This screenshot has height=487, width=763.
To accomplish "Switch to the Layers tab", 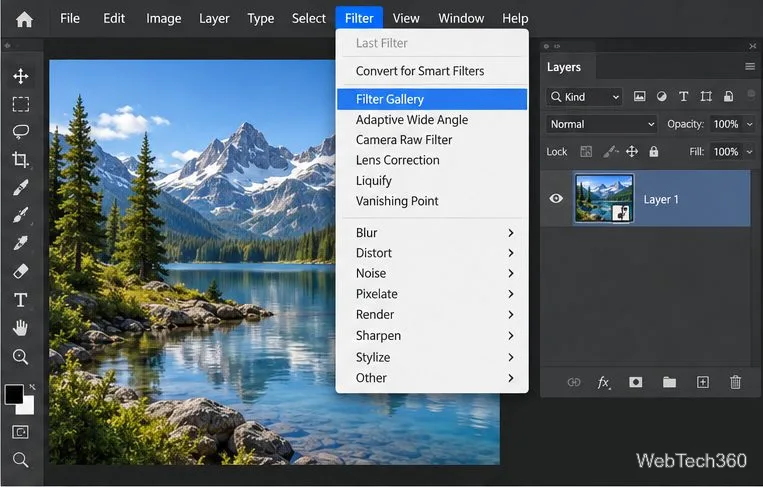I will click(563, 67).
